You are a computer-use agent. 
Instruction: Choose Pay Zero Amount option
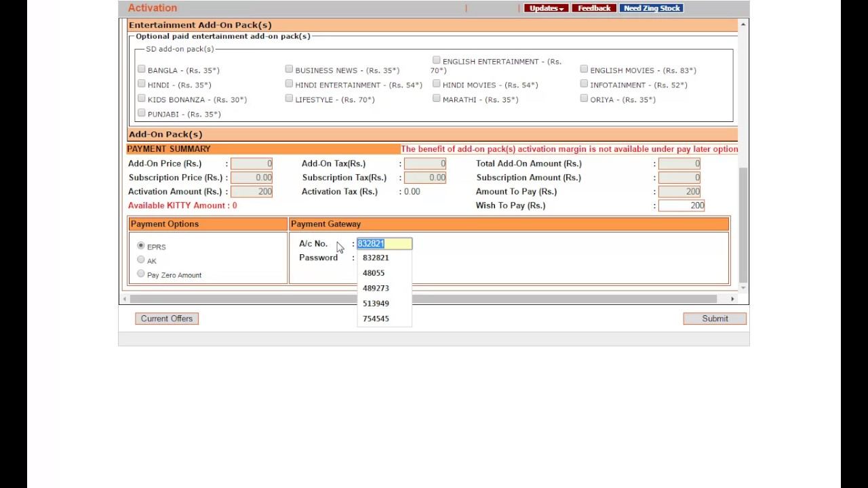click(141, 274)
